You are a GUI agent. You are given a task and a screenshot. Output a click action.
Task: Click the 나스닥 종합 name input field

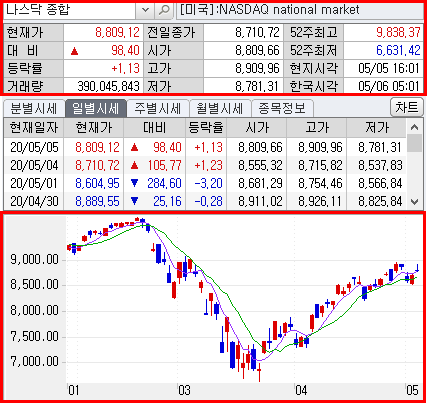click(69, 10)
